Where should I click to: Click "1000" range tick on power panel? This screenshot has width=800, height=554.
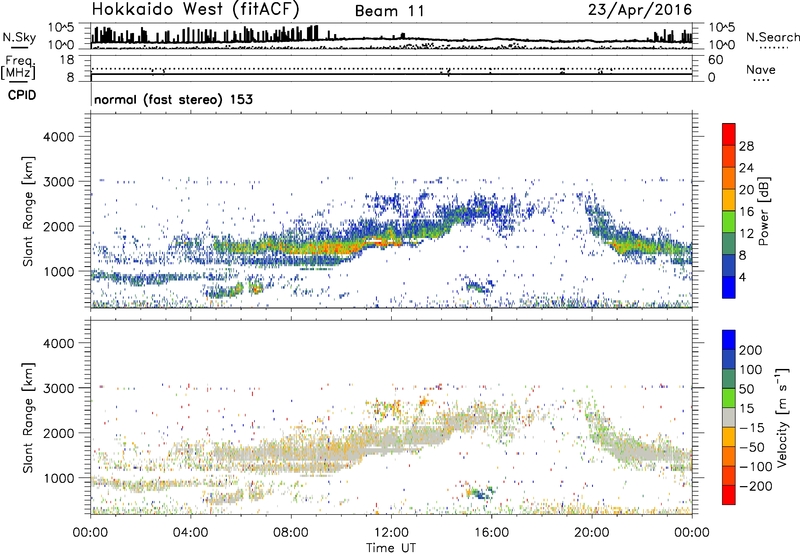58,271
